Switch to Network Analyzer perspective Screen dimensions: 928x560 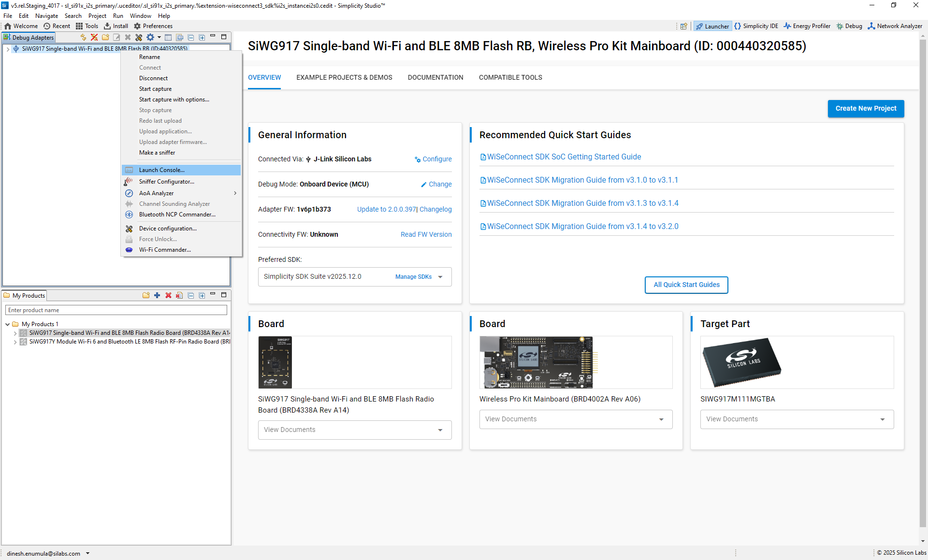pyautogui.click(x=895, y=26)
